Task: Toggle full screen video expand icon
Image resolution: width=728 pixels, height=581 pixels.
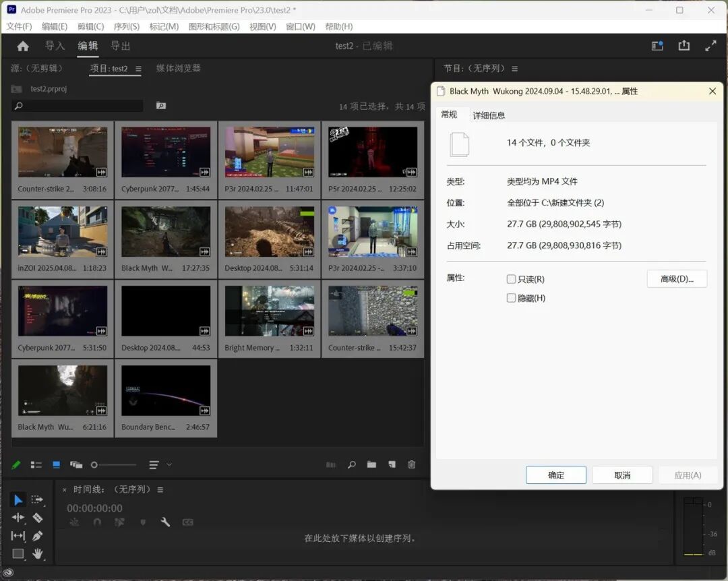Action: 710,46
